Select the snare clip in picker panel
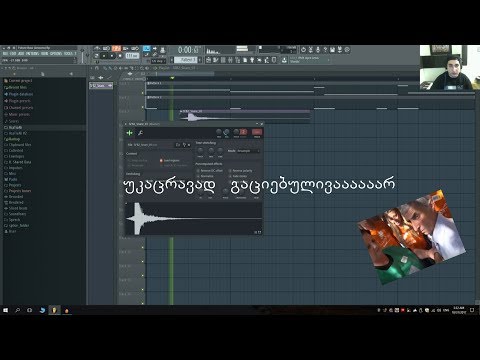This screenshot has width=480, height=360. 101,86
